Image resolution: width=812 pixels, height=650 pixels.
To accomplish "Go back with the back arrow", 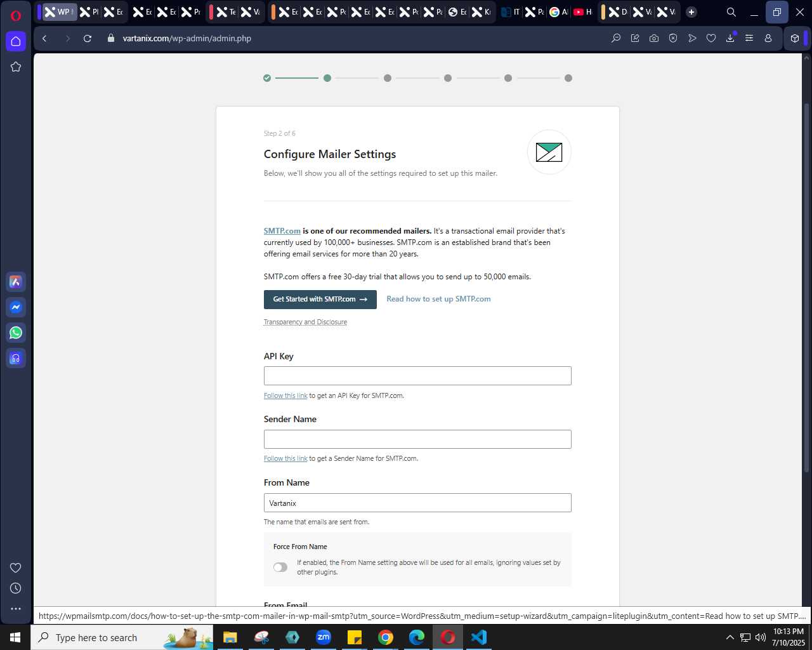I will [x=44, y=38].
